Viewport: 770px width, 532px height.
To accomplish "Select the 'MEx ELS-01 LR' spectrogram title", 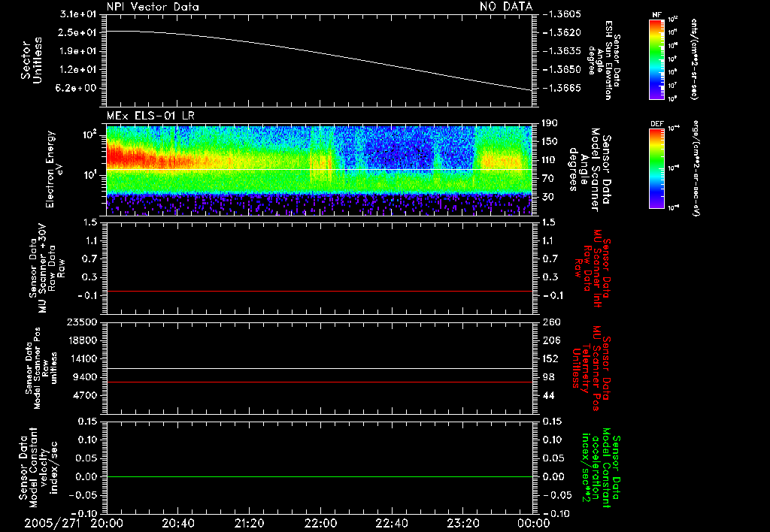I will (150, 116).
